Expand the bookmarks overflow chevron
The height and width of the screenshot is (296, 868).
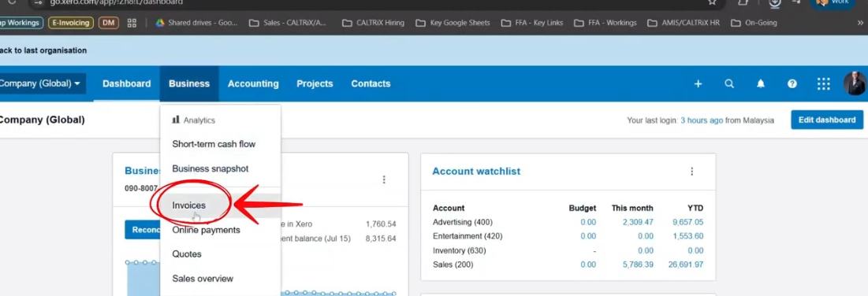860,23
